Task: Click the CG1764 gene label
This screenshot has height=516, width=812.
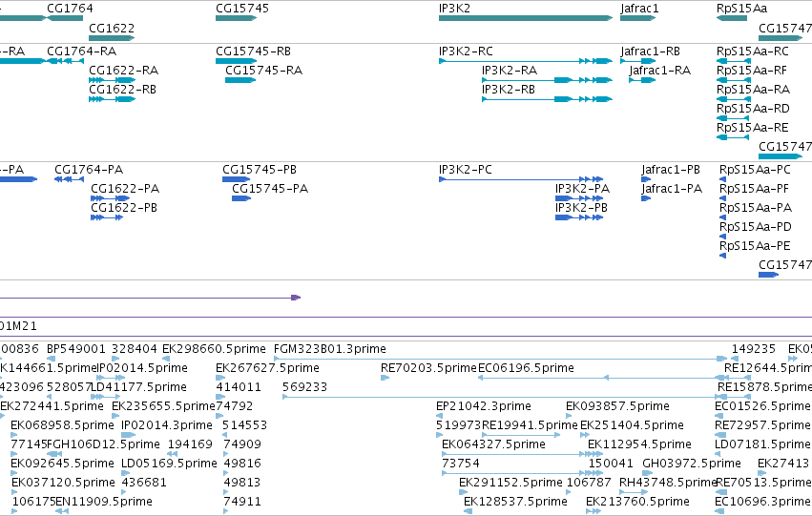Action: [70, 9]
